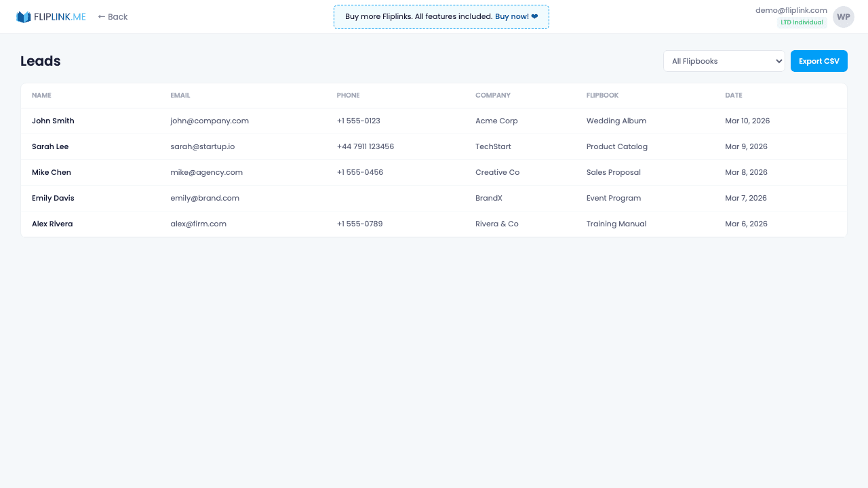Image resolution: width=868 pixels, height=488 pixels.
Task: Open the WP avatar menu
Action: 843,16
